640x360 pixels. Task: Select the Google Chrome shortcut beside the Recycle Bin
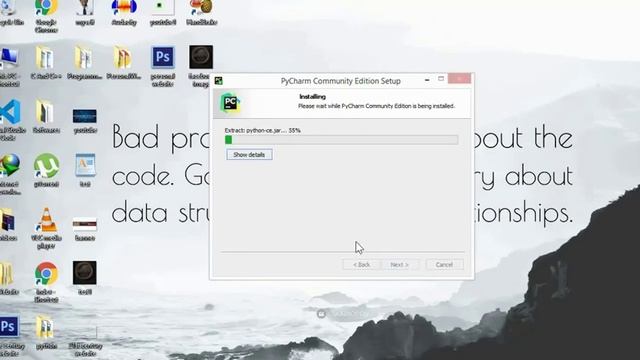pyautogui.click(x=46, y=16)
